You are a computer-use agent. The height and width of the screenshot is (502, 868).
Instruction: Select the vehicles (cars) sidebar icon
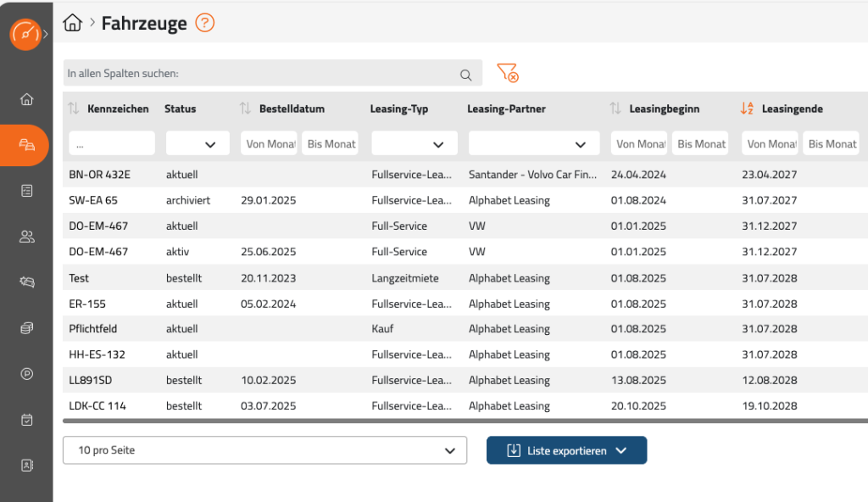click(26, 145)
